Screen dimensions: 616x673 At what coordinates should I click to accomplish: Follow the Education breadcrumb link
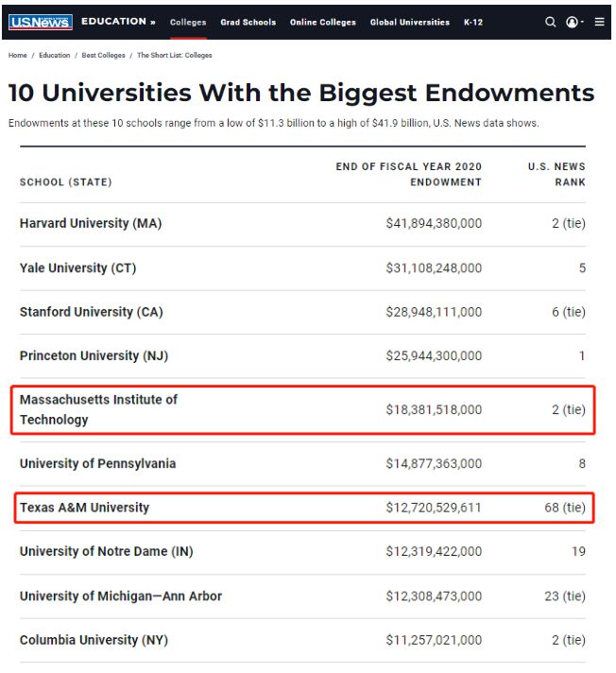55,55
